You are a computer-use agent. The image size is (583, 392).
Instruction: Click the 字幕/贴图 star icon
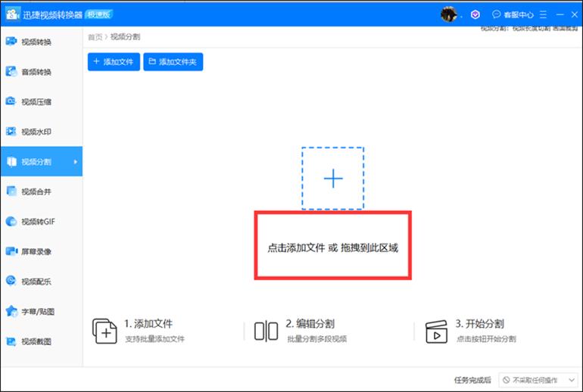(11, 311)
